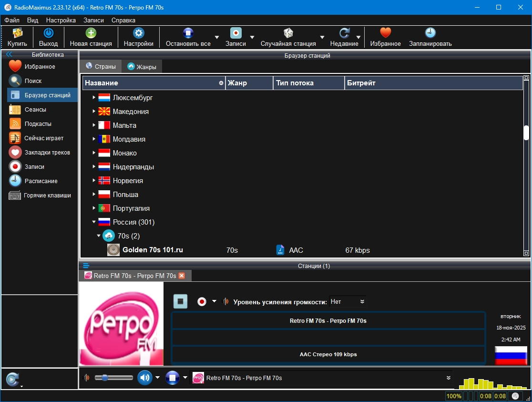Stop the station with the square stop button
Image resolution: width=532 pixels, height=402 pixels.
pos(181,301)
